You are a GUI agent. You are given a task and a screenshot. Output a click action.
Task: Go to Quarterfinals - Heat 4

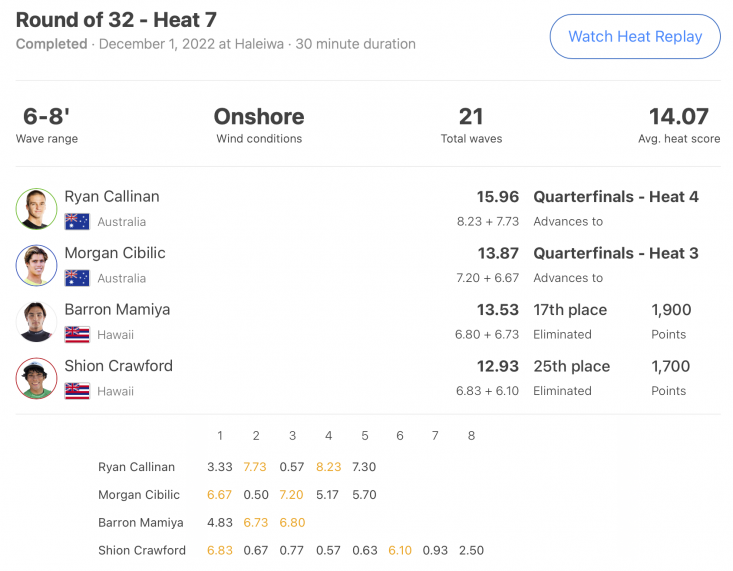point(616,197)
